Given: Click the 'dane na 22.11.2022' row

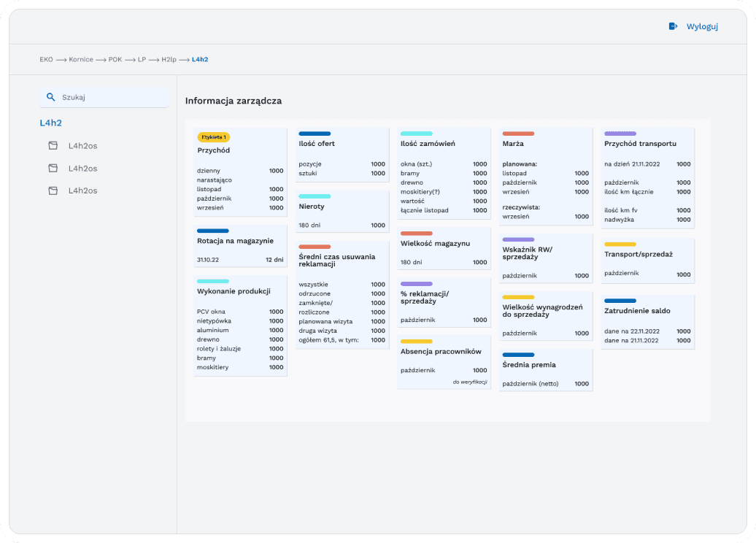Looking at the screenshot, I should pyautogui.click(x=647, y=331).
